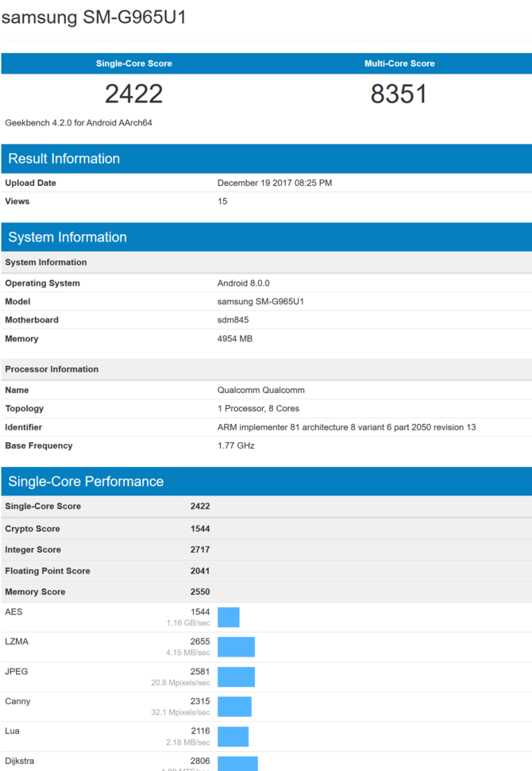This screenshot has width=532, height=771.
Task: Click the JPEG result bar
Action: (x=237, y=677)
